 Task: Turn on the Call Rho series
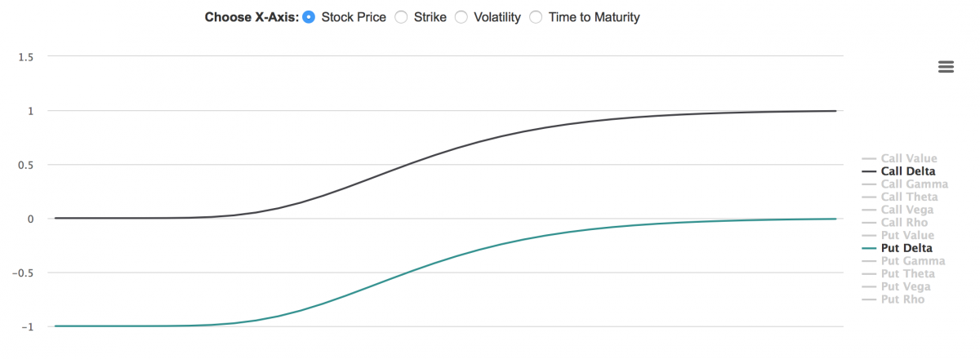pyautogui.click(x=905, y=222)
